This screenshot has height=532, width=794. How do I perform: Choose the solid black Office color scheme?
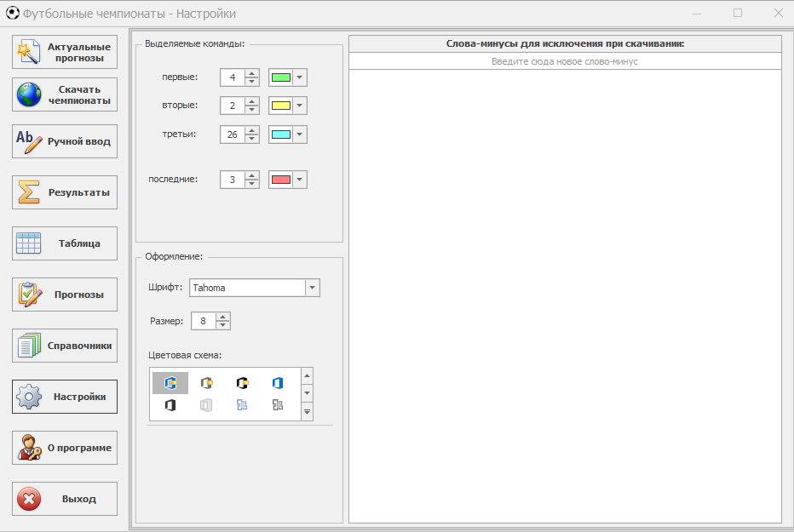click(170, 405)
